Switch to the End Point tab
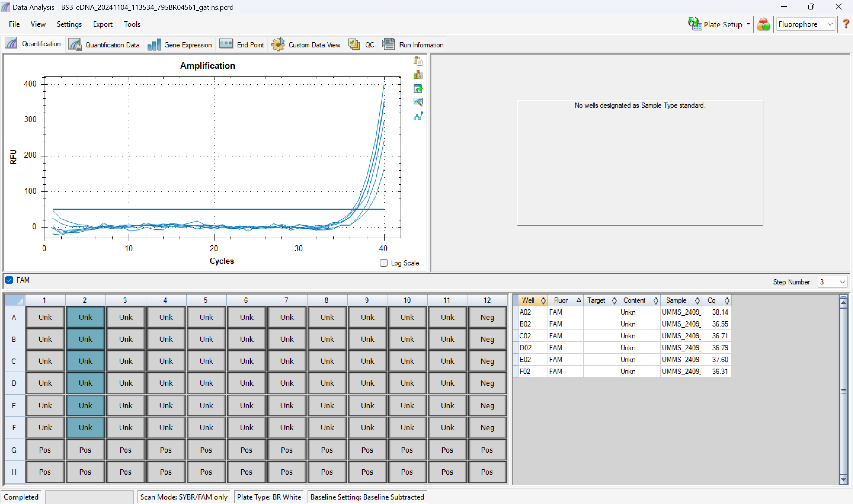 pyautogui.click(x=241, y=45)
